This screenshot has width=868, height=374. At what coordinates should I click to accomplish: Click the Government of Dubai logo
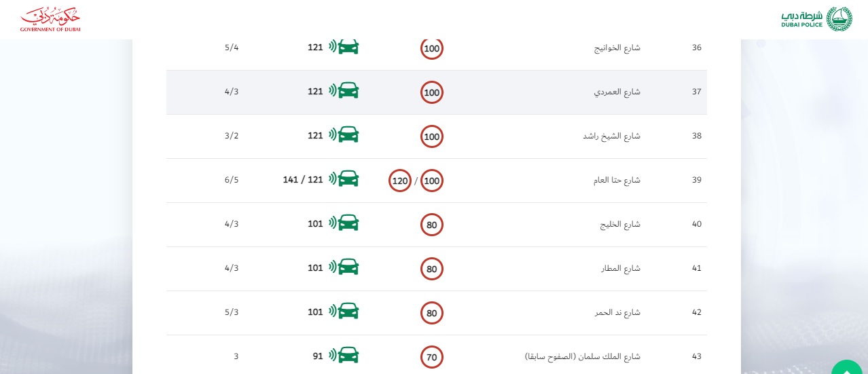[x=50, y=20]
